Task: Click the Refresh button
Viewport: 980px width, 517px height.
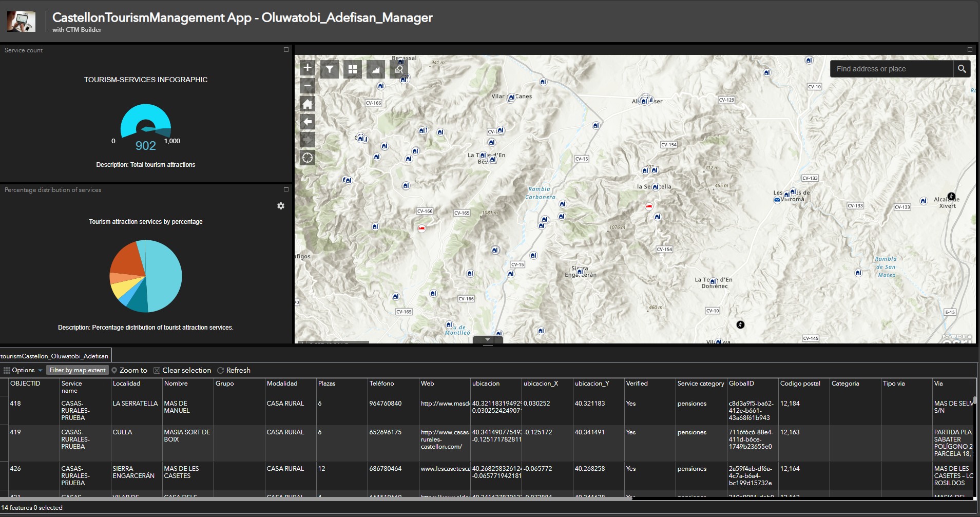Action: click(234, 370)
